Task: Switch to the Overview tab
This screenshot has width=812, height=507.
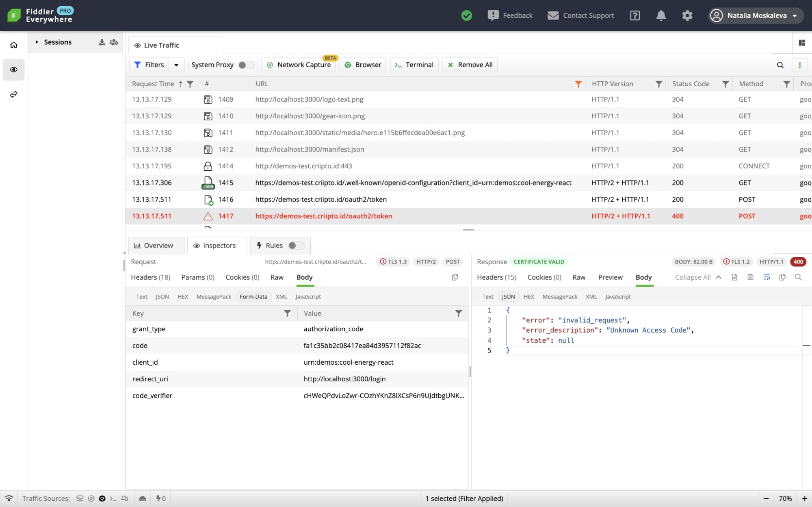Action: (156, 245)
